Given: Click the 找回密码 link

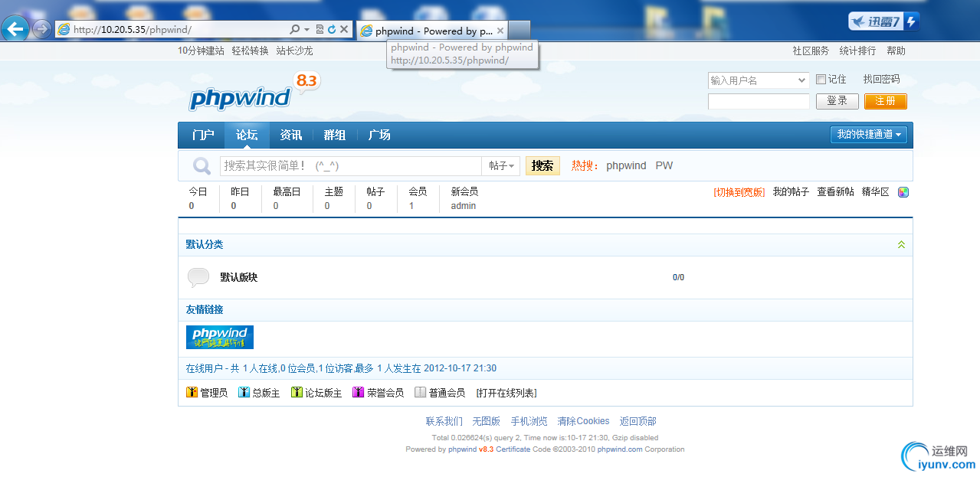Looking at the screenshot, I should (x=881, y=80).
